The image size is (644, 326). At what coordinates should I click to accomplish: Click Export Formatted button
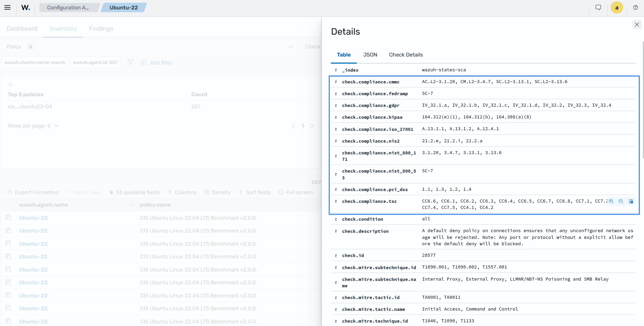pos(33,192)
